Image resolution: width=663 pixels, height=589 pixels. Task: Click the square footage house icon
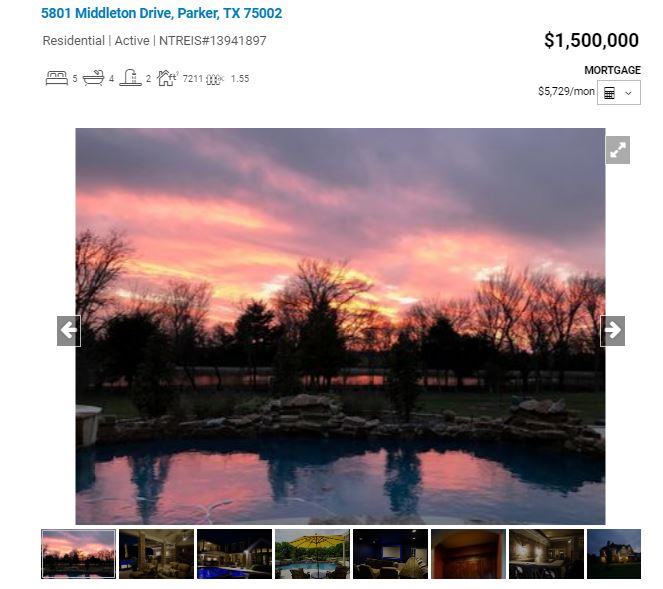(167, 78)
